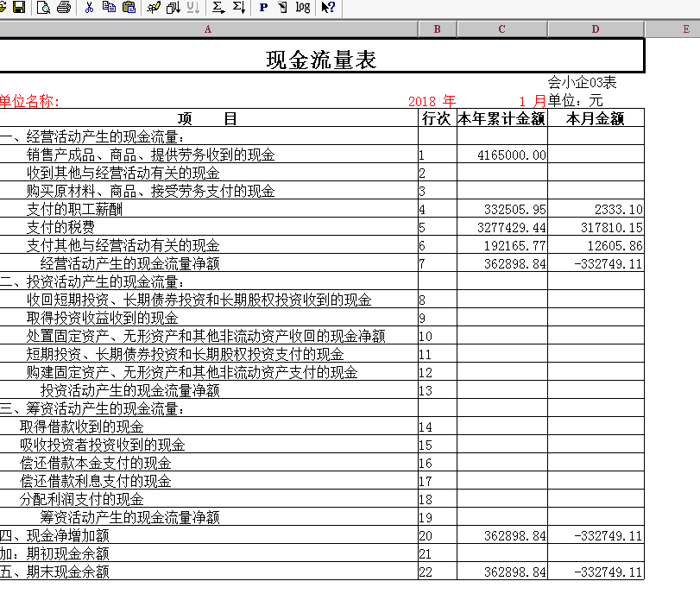Click the 四、现金净增加额 cell
The image size is (700, 594).
(x=208, y=535)
